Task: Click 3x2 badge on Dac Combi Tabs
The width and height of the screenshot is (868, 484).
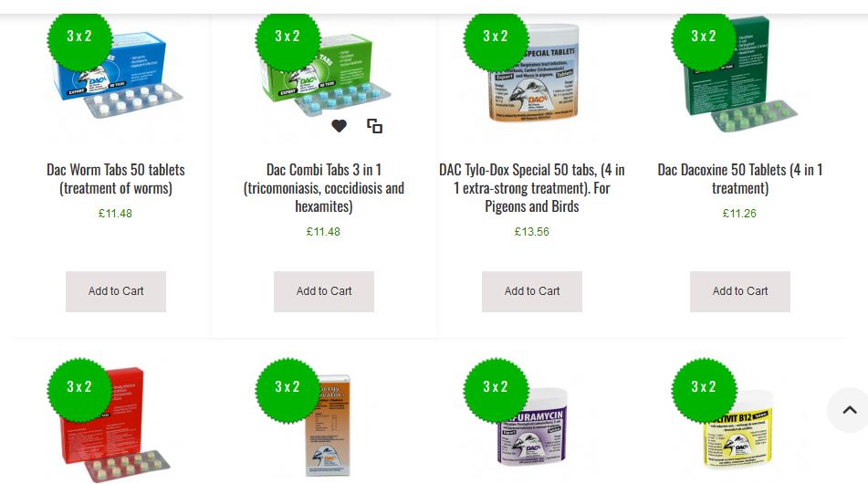Action: pos(288,36)
